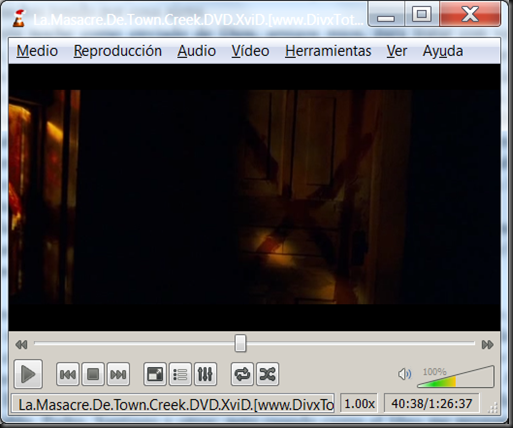Toggle fullscreen video mode icon

[x=155, y=374]
